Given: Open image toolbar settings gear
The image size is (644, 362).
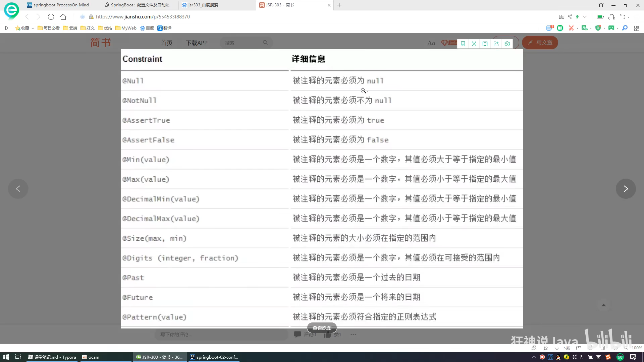Looking at the screenshot, I should (x=507, y=44).
